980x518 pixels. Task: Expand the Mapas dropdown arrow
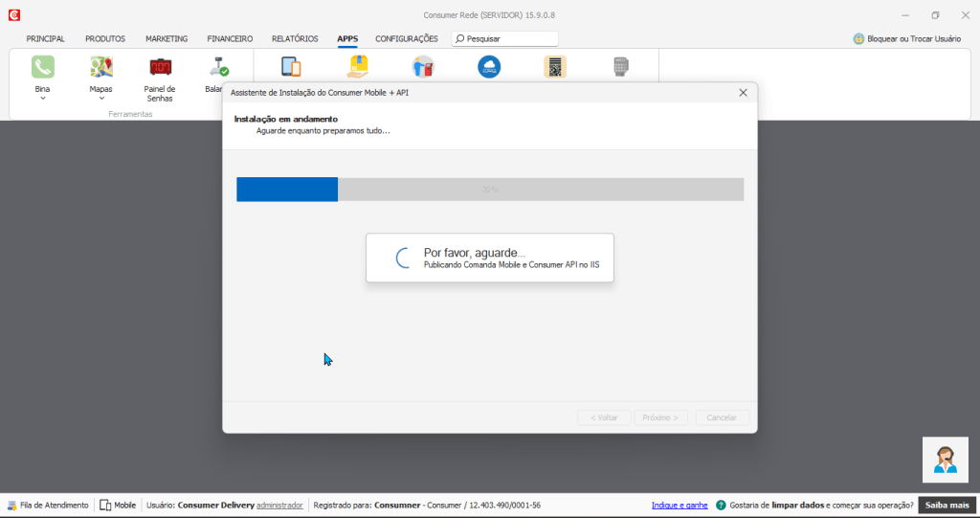tap(101, 98)
